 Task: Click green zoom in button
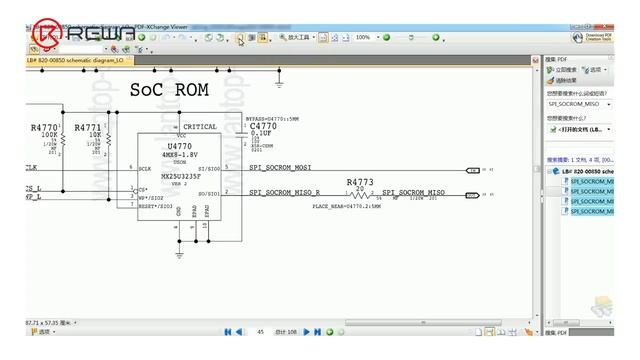pyautogui.click(x=436, y=38)
